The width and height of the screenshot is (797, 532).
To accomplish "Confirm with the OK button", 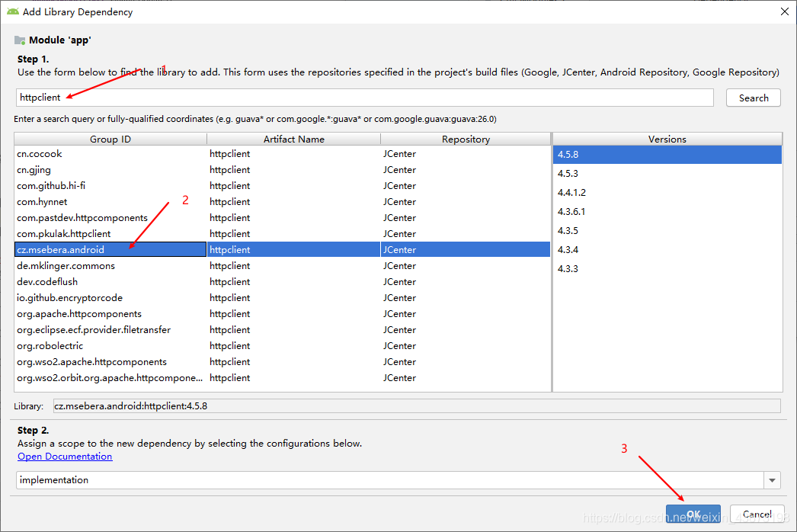I will 693,514.
